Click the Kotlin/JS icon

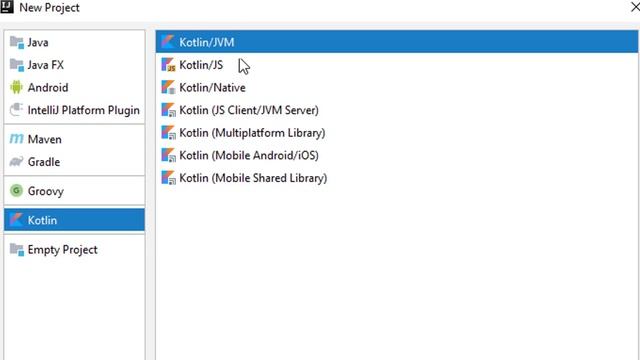click(168, 65)
